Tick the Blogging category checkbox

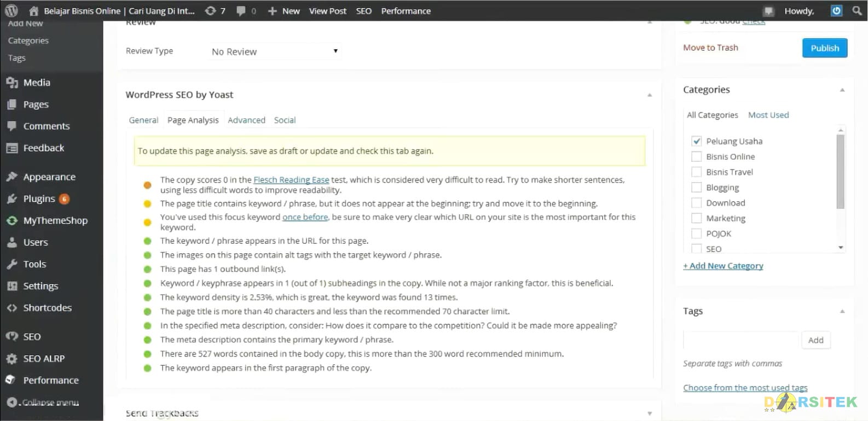[697, 187]
